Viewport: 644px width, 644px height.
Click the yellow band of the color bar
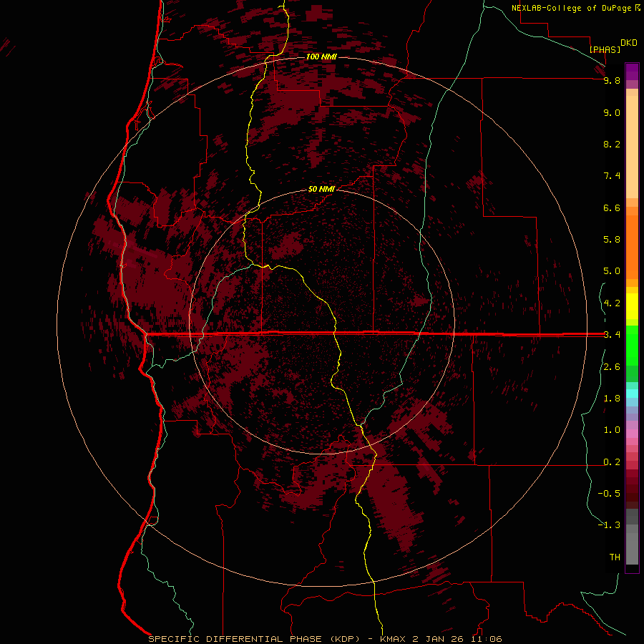tap(632, 306)
